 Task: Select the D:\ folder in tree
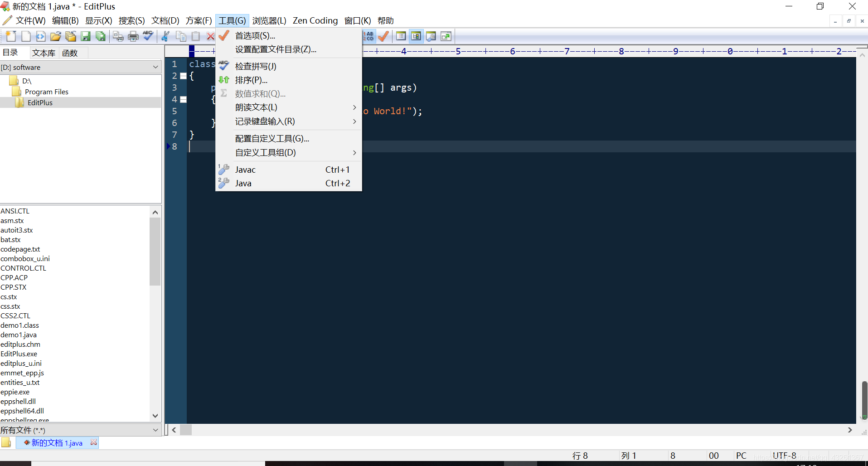pyautogui.click(x=27, y=81)
